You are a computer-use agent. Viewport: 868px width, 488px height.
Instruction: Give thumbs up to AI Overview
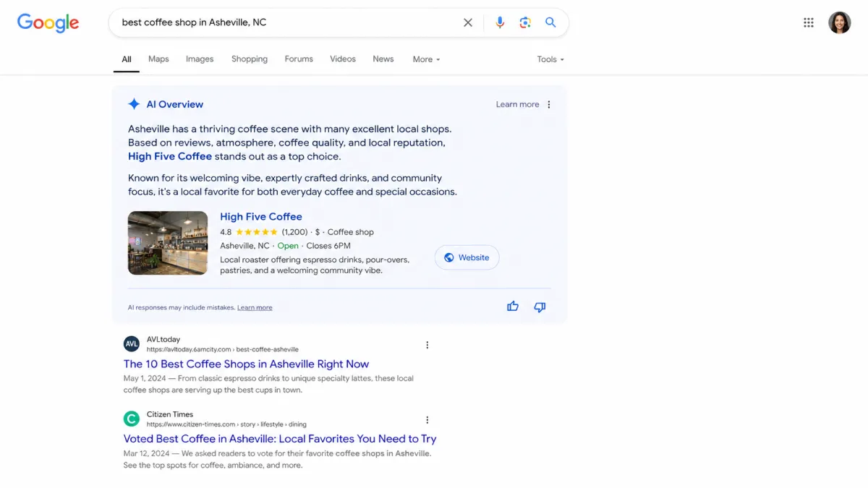click(513, 307)
